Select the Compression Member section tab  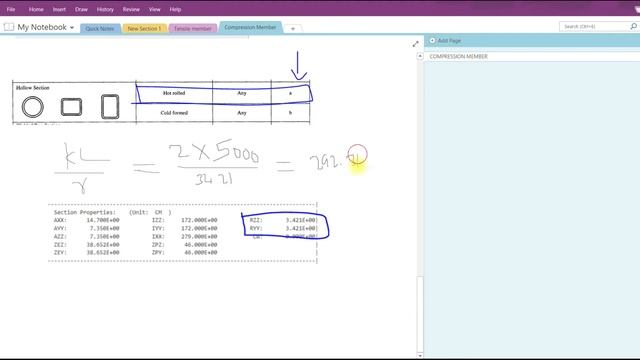point(250,27)
